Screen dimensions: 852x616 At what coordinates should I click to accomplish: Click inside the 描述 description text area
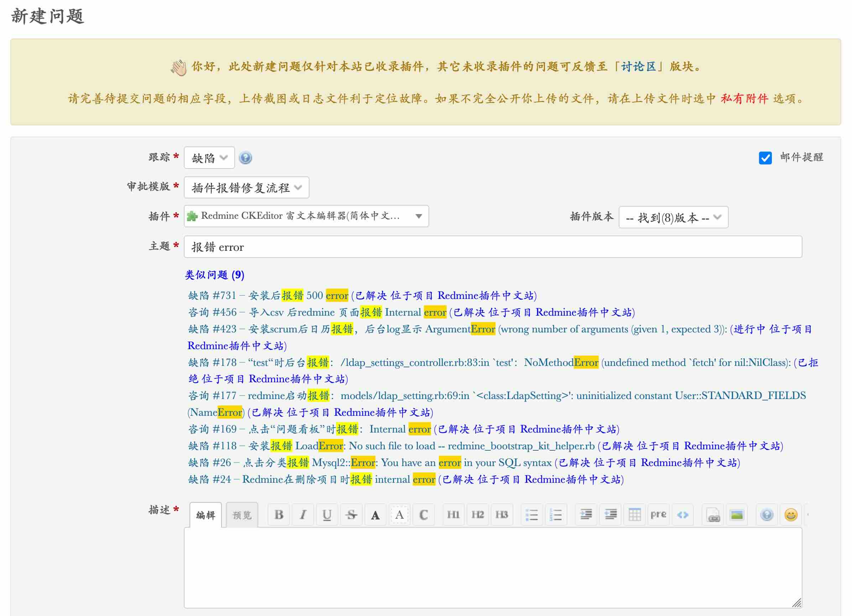[493, 568]
